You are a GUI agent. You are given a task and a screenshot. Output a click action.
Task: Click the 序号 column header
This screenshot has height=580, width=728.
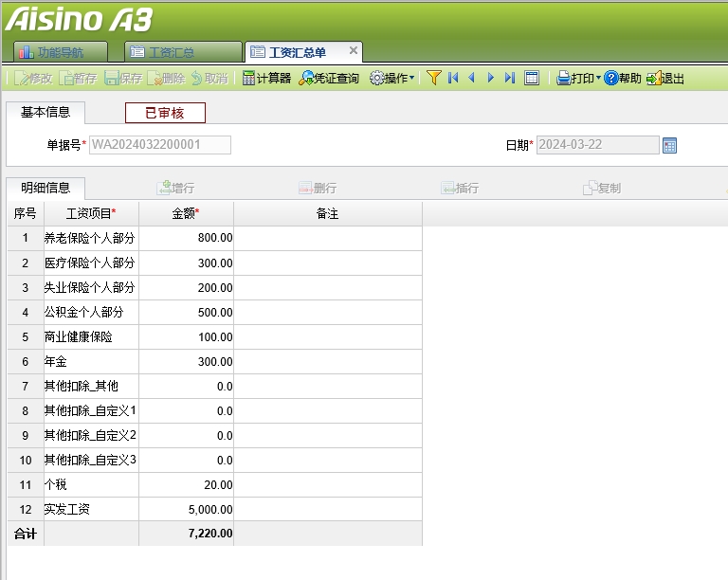tap(26, 213)
